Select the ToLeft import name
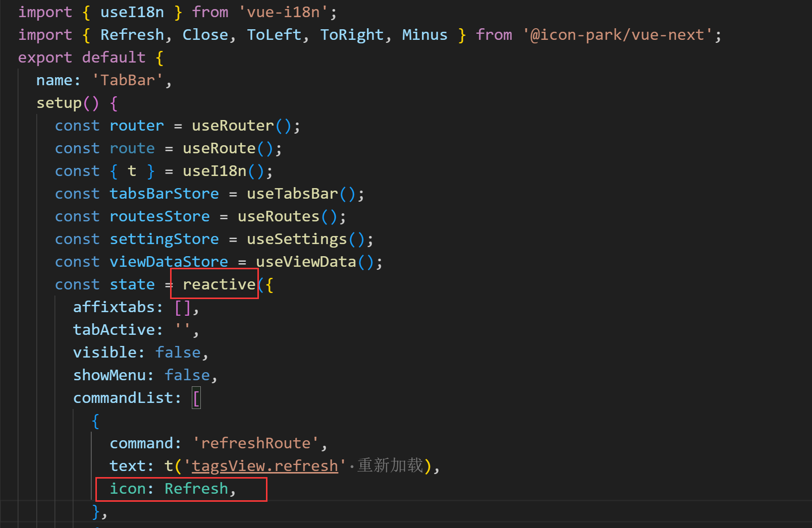812x528 pixels. [x=274, y=35]
